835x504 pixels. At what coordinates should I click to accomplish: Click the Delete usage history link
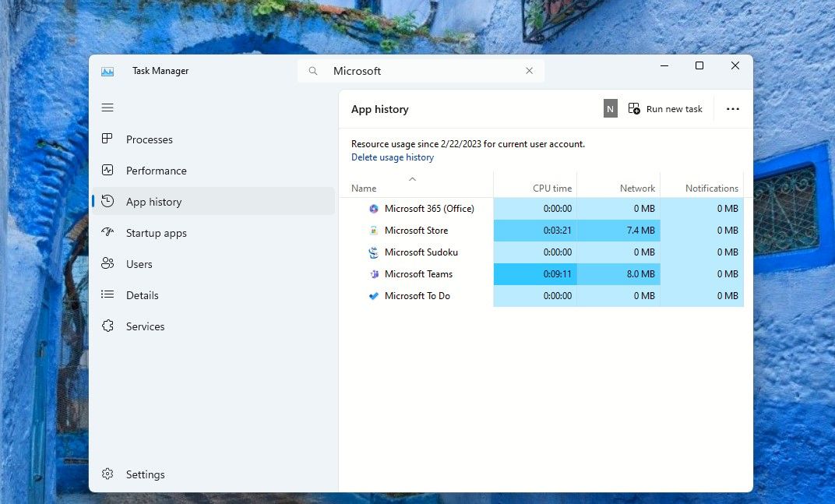click(x=393, y=157)
